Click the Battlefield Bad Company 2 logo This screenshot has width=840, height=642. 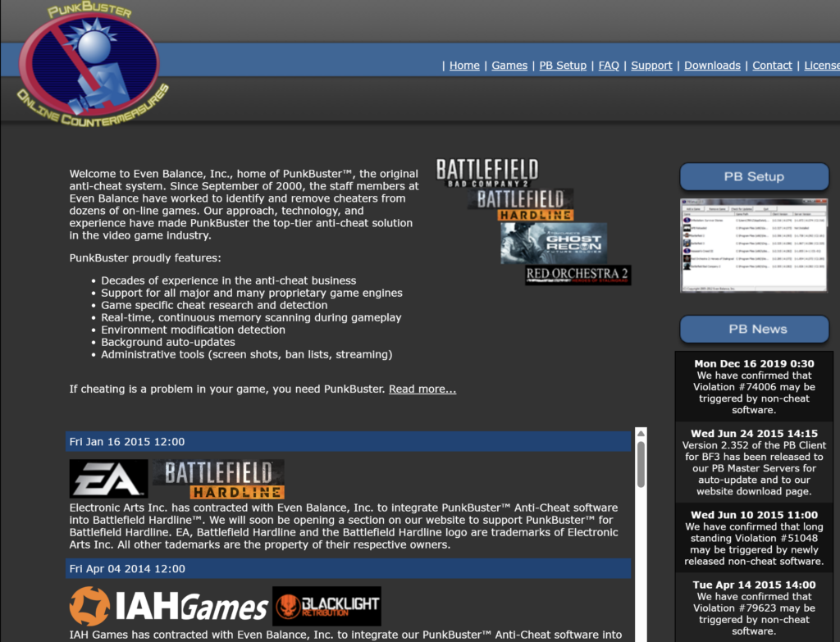point(486,173)
